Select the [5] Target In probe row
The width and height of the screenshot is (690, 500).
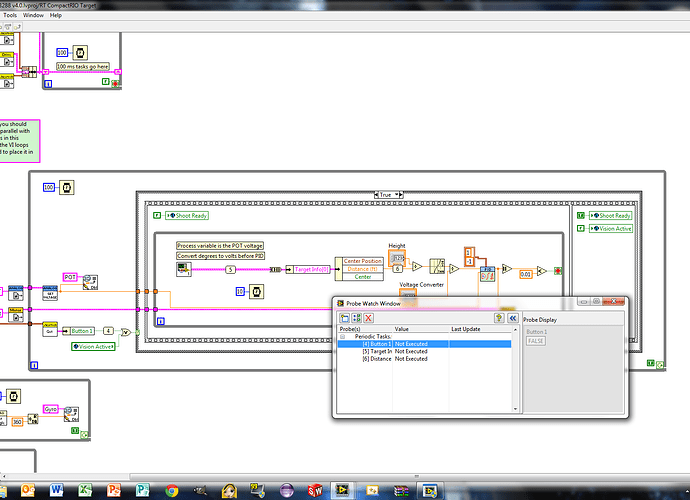tap(424, 351)
